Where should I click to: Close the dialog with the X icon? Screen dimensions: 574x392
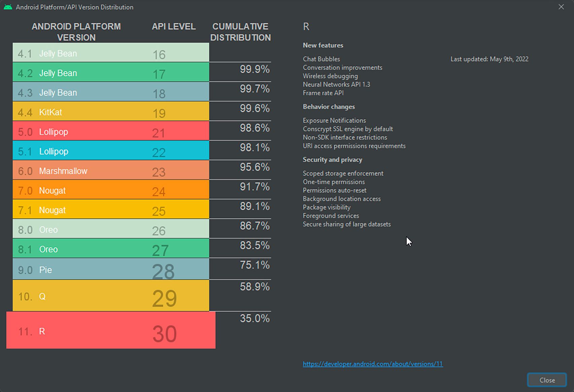[x=561, y=7]
